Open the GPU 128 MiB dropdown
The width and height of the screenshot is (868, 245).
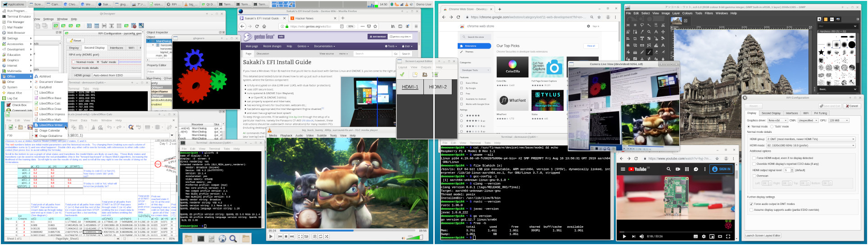(x=839, y=120)
